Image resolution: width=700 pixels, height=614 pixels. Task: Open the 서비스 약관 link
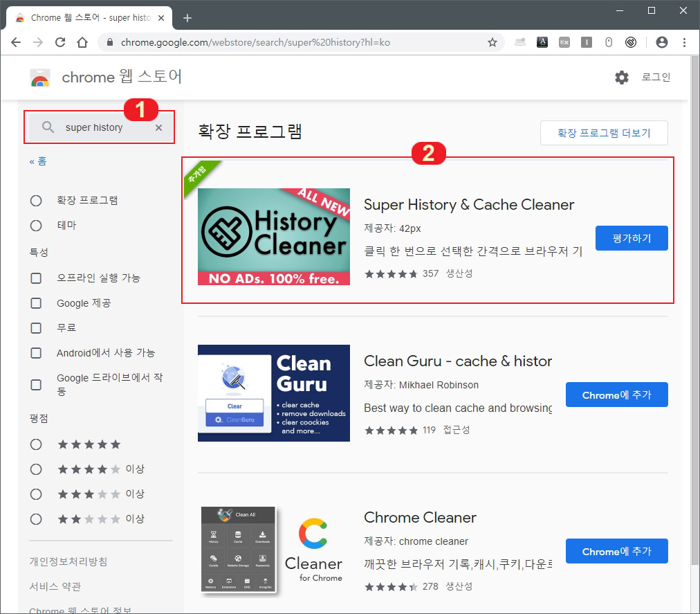[x=55, y=587]
